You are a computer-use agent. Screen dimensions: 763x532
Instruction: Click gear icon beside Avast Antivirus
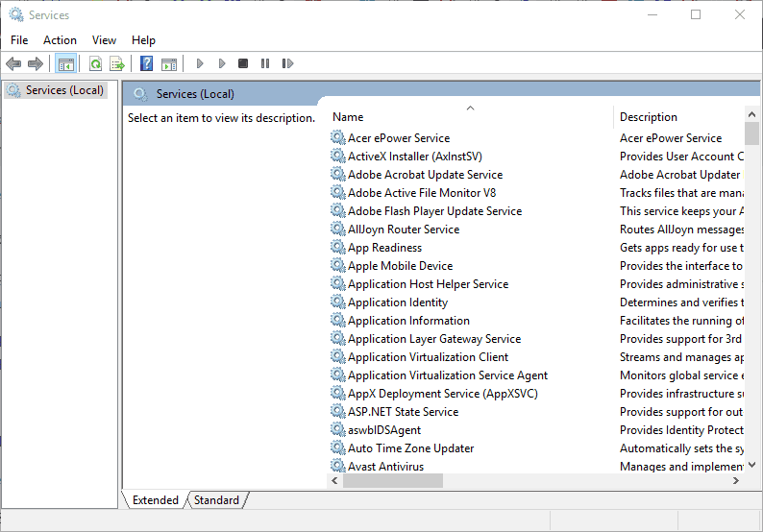click(x=338, y=466)
